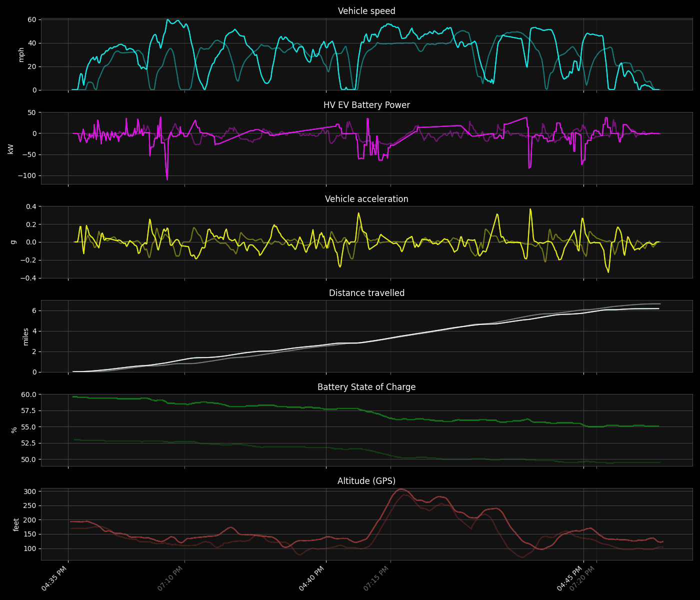Click the 'HV EV Battery Power' chart title

pos(366,105)
